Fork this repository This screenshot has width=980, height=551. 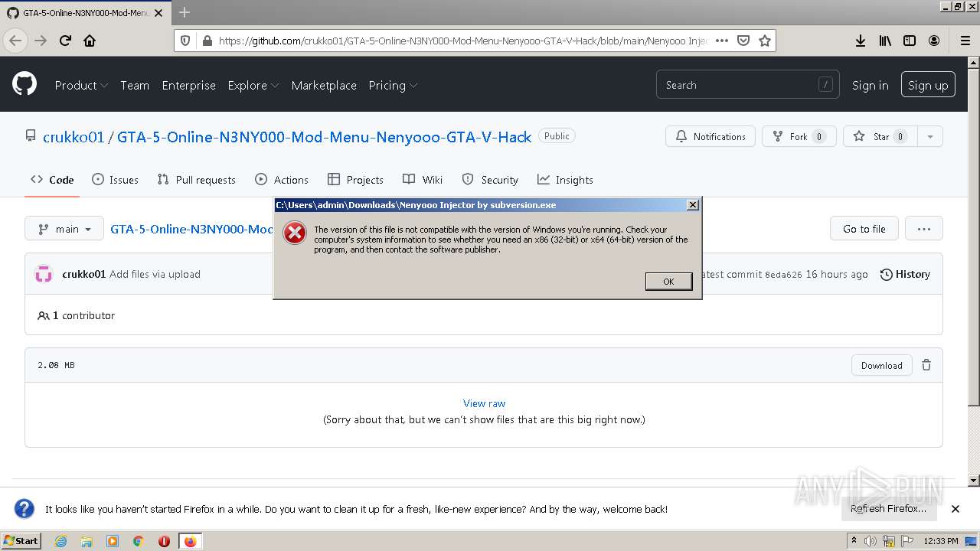coord(799,136)
